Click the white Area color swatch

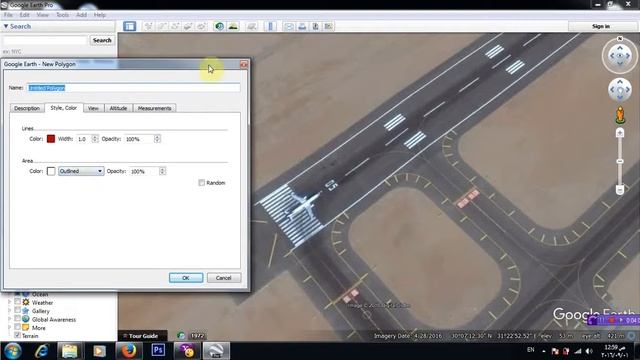(x=51, y=171)
